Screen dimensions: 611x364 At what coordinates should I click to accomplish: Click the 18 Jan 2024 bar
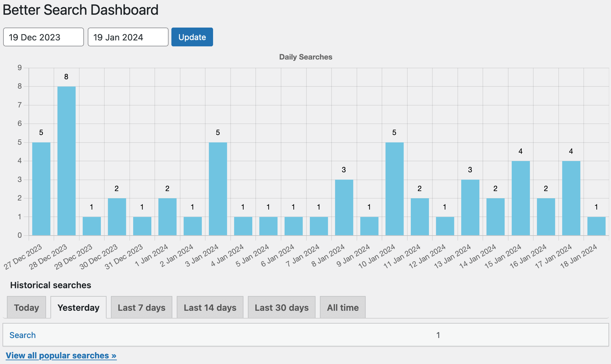click(596, 226)
